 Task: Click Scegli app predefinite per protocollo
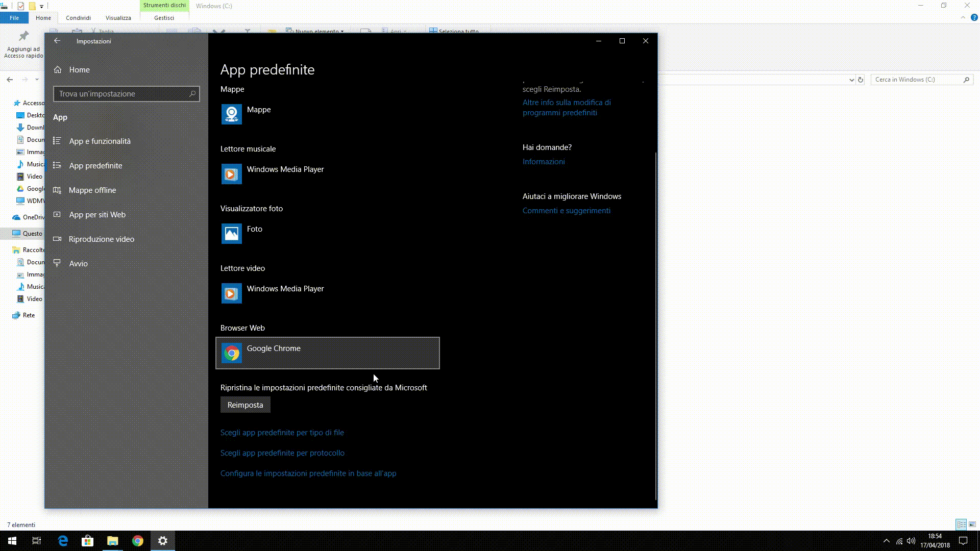click(x=282, y=453)
